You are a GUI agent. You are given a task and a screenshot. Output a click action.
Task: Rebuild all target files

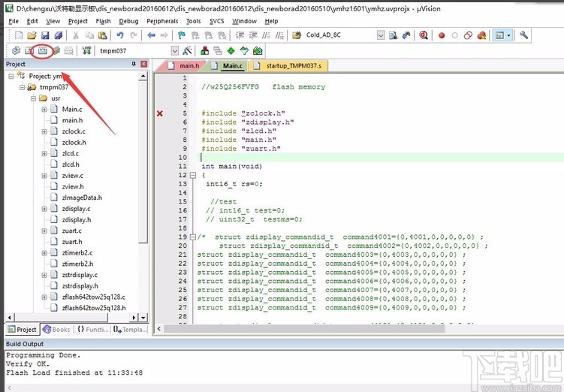tap(43, 51)
